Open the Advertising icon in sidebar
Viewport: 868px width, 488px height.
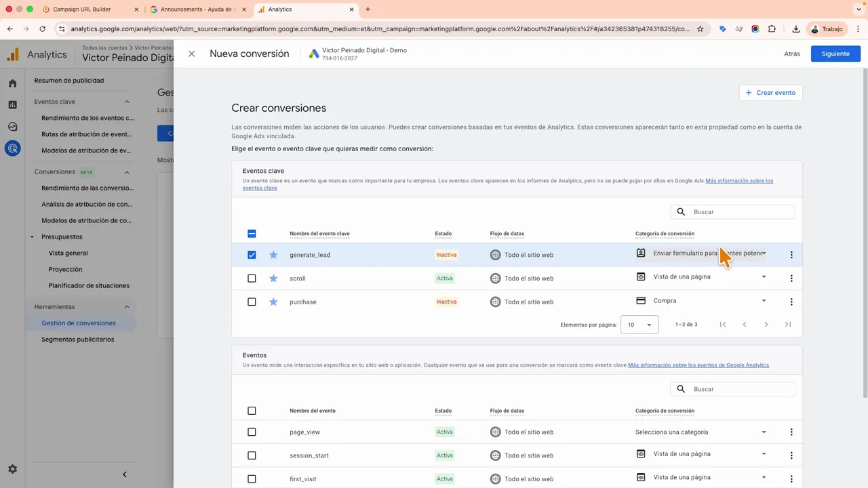12,148
